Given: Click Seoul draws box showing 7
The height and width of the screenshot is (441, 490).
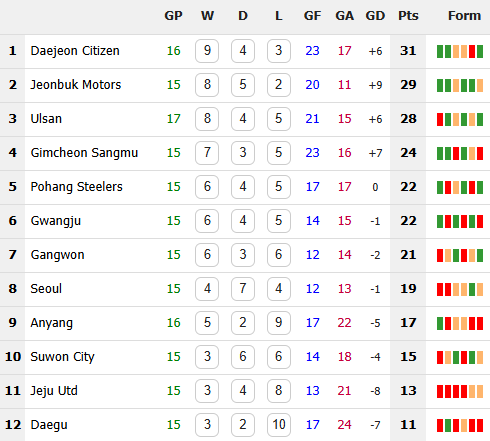Looking at the screenshot, I should tap(243, 289).
